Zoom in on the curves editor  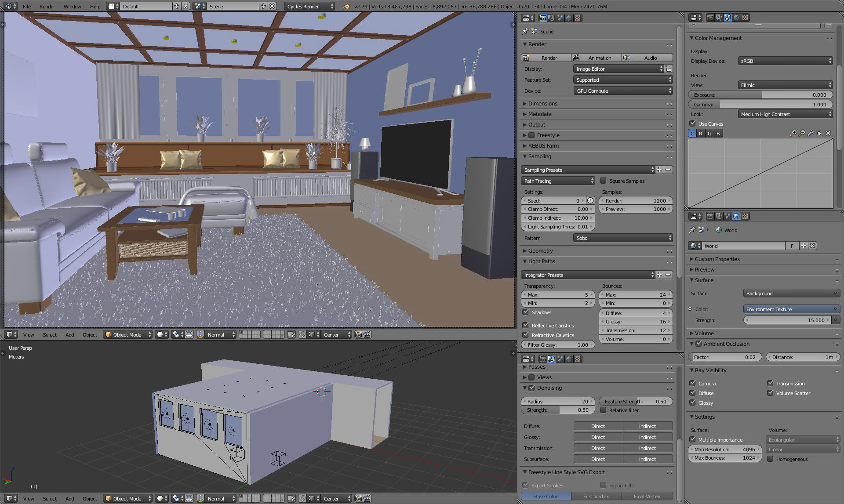pos(793,133)
